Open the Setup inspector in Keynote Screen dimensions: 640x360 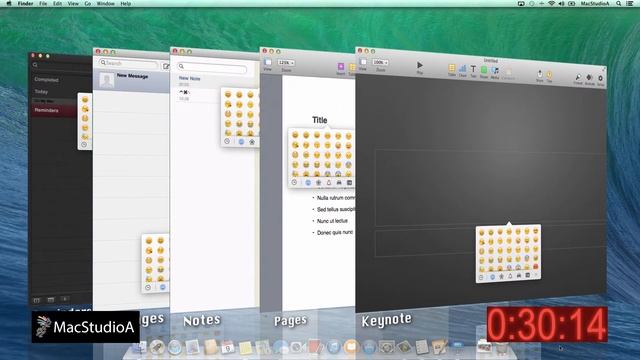click(x=600, y=78)
